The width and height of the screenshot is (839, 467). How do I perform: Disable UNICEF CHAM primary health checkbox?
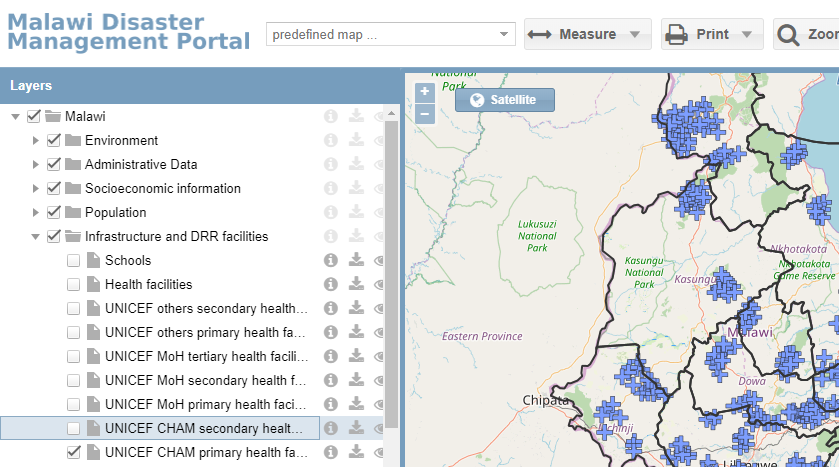[x=73, y=452]
